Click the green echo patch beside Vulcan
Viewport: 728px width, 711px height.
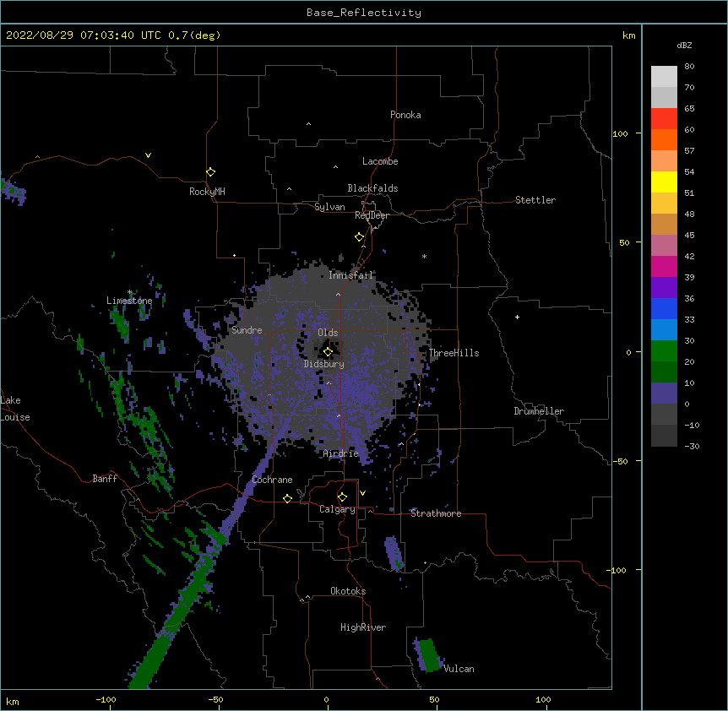pyautogui.click(x=428, y=654)
